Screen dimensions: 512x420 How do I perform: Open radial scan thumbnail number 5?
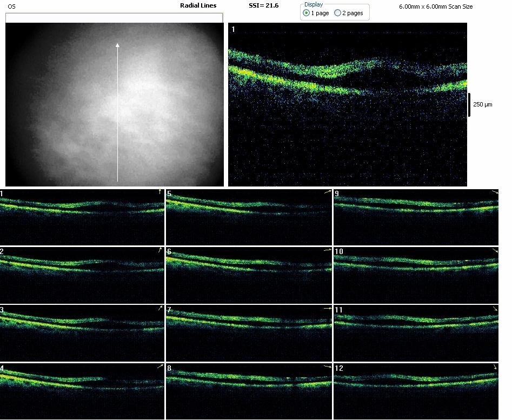tap(249, 217)
